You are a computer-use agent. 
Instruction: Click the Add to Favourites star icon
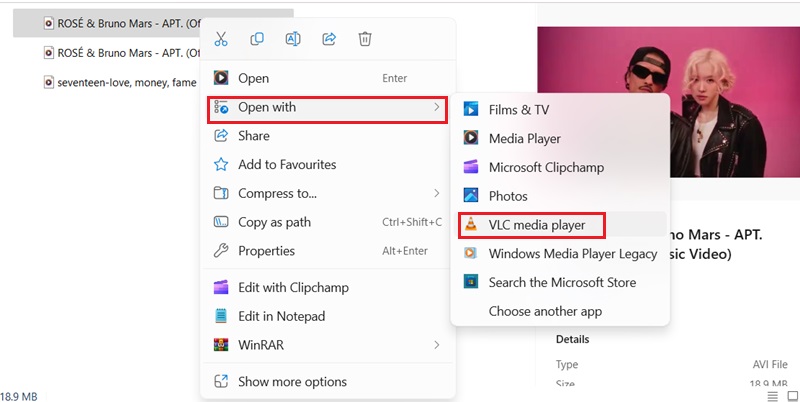click(x=221, y=164)
